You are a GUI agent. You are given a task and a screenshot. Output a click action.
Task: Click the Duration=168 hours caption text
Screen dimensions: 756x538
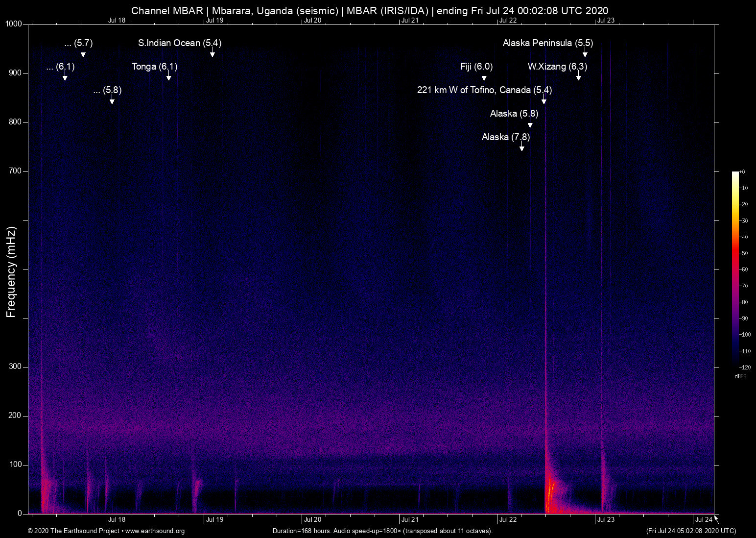[382, 531]
